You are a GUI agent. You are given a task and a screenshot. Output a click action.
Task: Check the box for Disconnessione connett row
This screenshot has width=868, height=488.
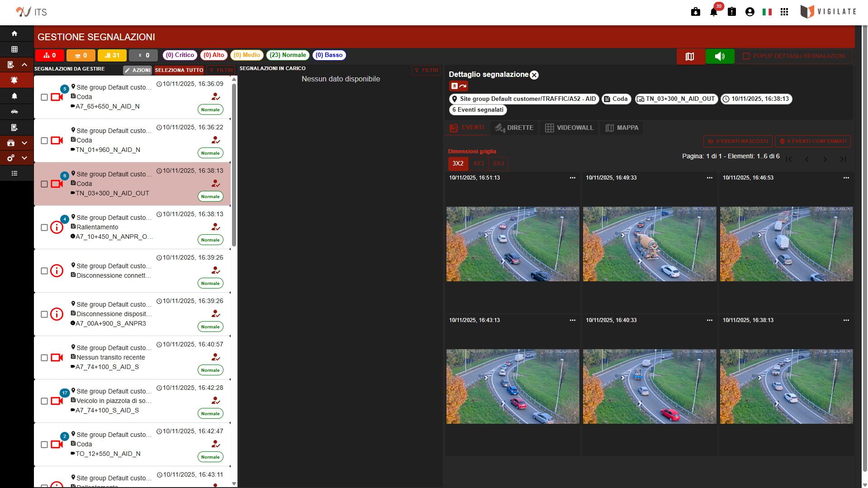click(44, 271)
